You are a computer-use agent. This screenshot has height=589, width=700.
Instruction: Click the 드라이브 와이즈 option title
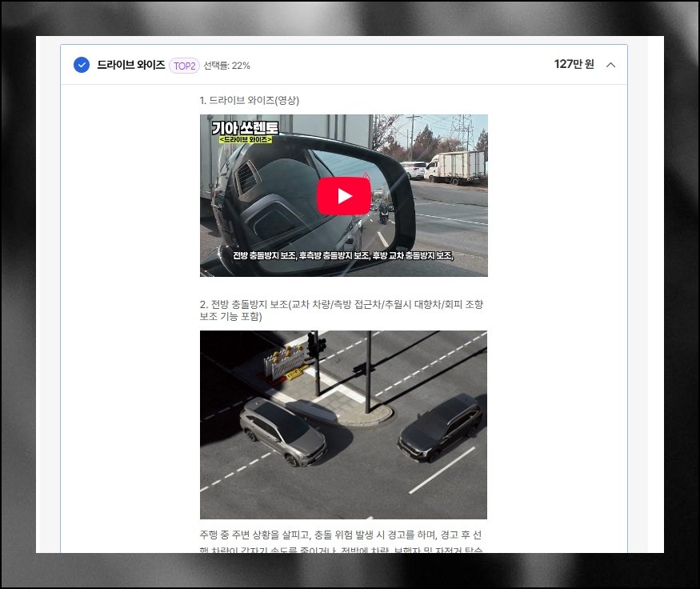[x=131, y=65]
